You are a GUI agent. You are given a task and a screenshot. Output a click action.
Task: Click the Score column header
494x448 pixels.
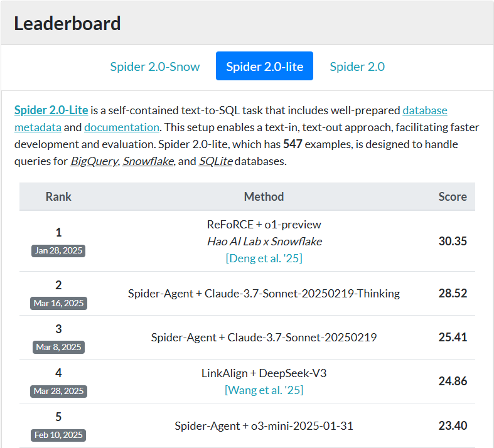point(452,196)
